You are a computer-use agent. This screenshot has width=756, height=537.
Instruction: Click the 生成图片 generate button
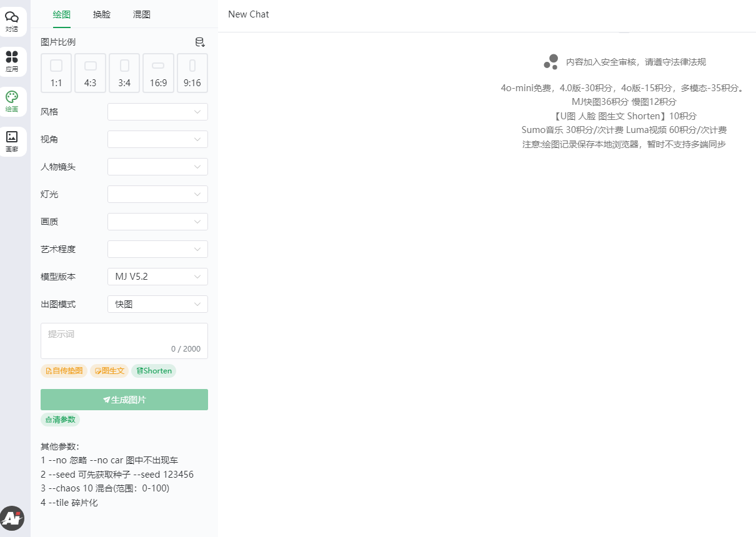(124, 400)
